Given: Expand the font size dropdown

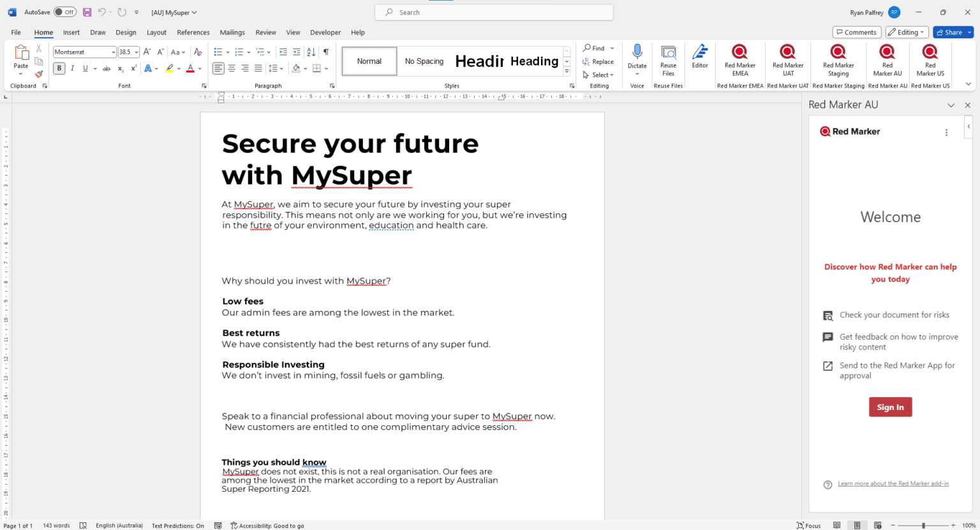Looking at the screenshot, I should (137, 52).
